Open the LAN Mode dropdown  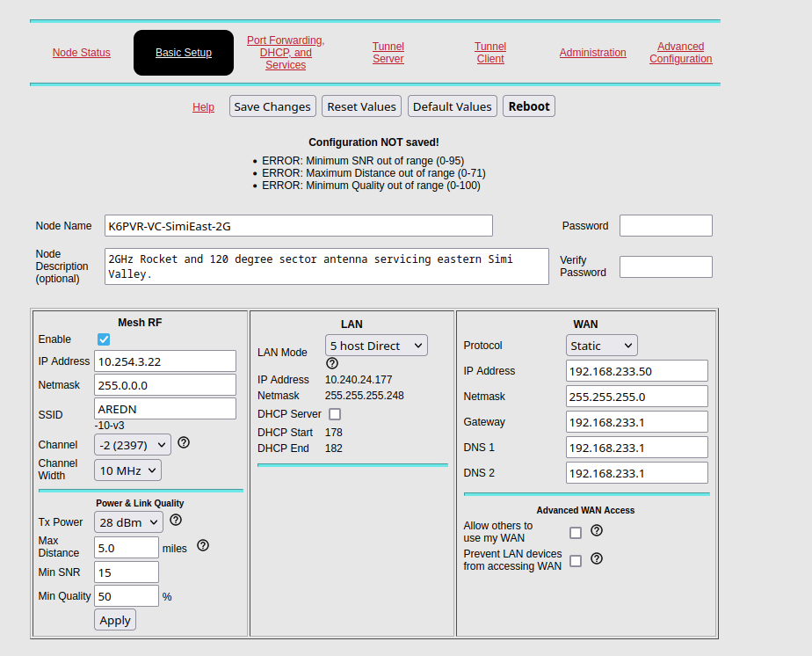click(376, 345)
